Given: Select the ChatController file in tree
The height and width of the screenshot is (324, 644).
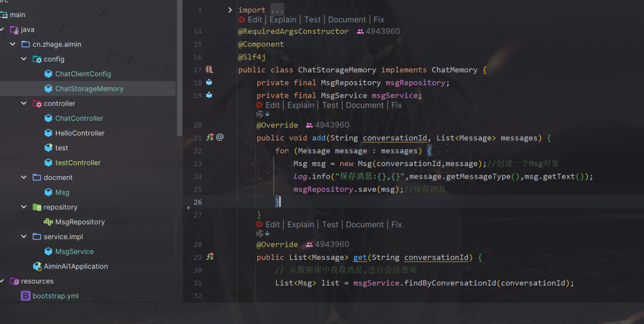Looking at the screenshot, I should (x=79, y=118).
